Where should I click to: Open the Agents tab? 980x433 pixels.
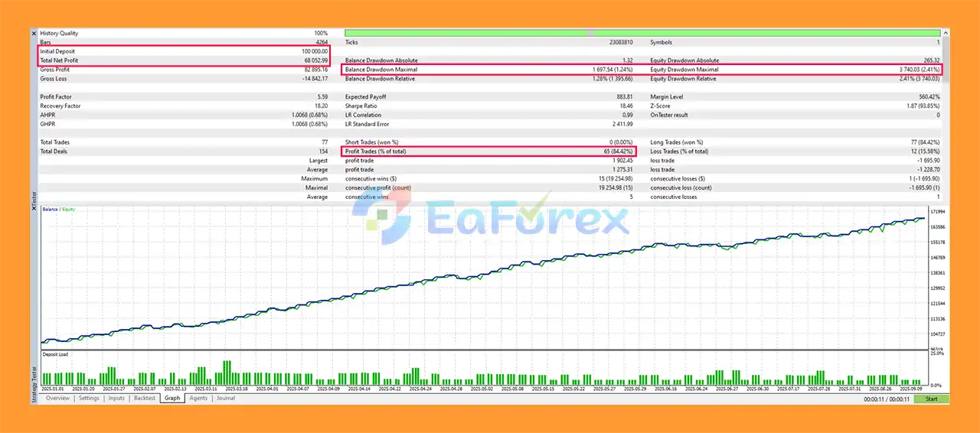click(x=198, y=399)
